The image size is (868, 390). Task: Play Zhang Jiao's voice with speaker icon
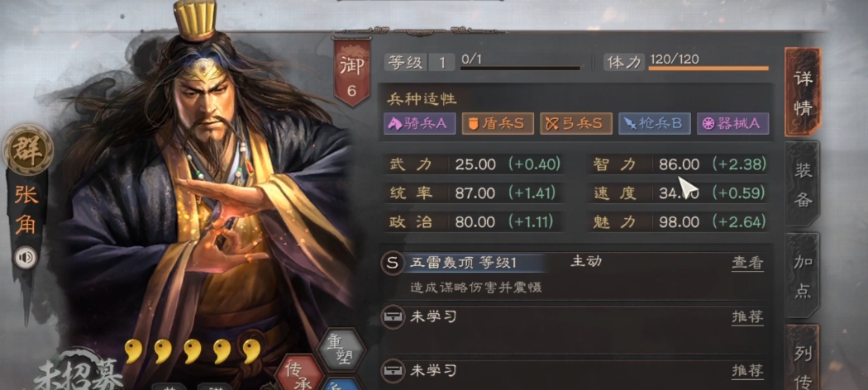click(25, 258)
